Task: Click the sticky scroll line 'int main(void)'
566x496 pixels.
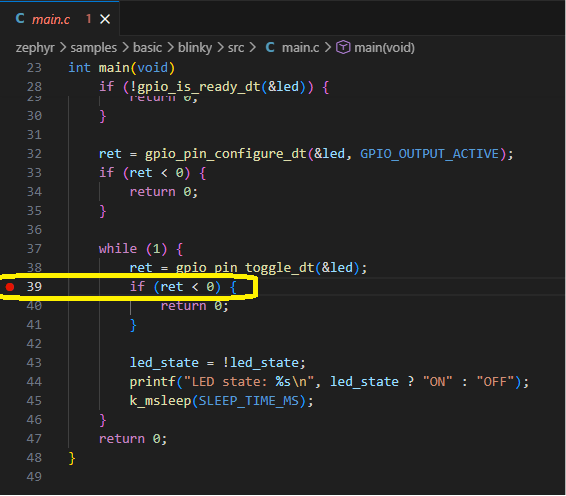Action: [122, 68]
